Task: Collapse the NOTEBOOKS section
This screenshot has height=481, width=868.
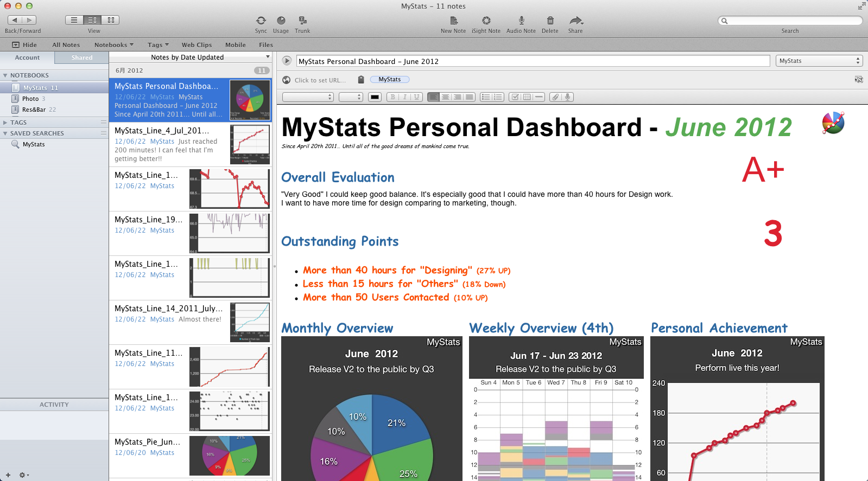Action: [x=5, y=75]
